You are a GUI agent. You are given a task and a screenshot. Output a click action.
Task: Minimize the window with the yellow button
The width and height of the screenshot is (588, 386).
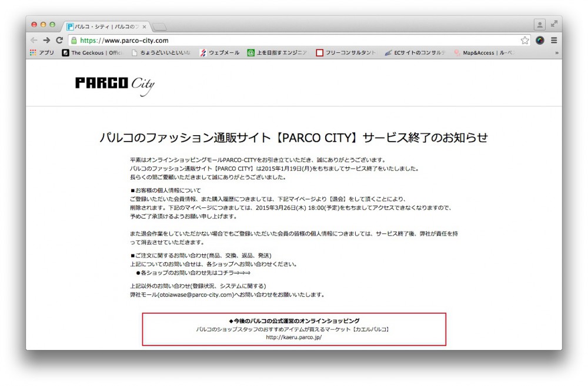(x=43, y=25)
